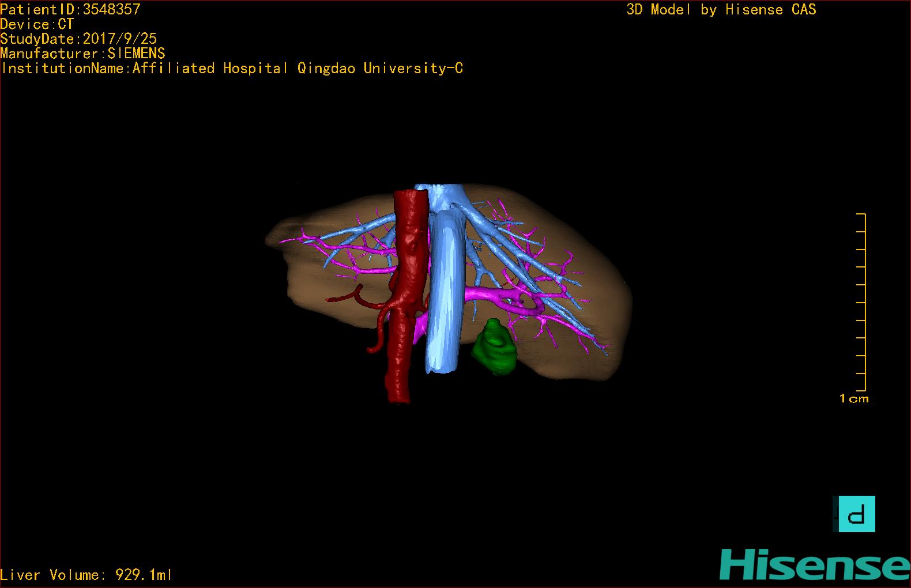Click the Device CT label
This screenshot has height=588, width=911.
(x=37, y=24)
